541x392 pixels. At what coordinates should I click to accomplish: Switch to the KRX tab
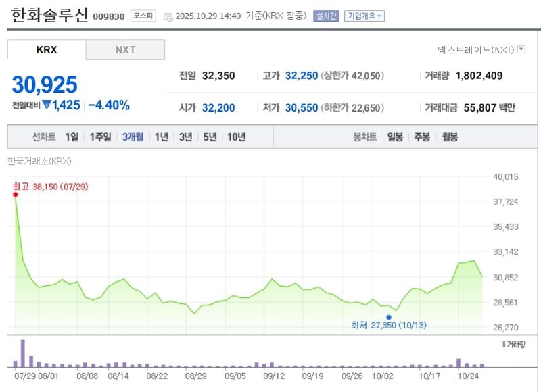(x=47, y=50)
